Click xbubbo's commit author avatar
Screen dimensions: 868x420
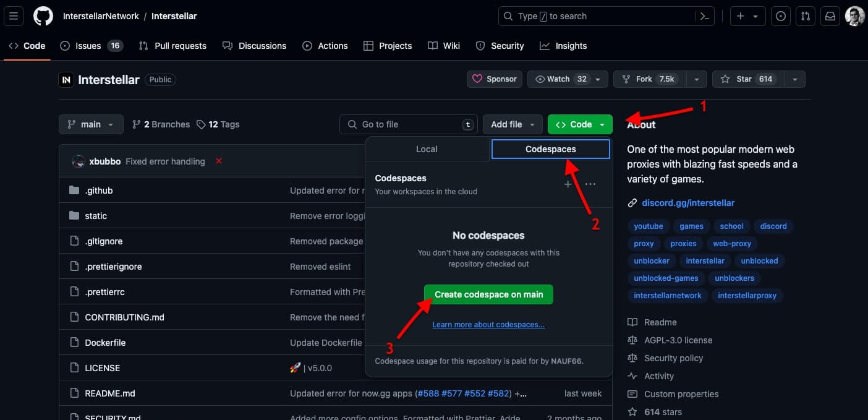79,161
